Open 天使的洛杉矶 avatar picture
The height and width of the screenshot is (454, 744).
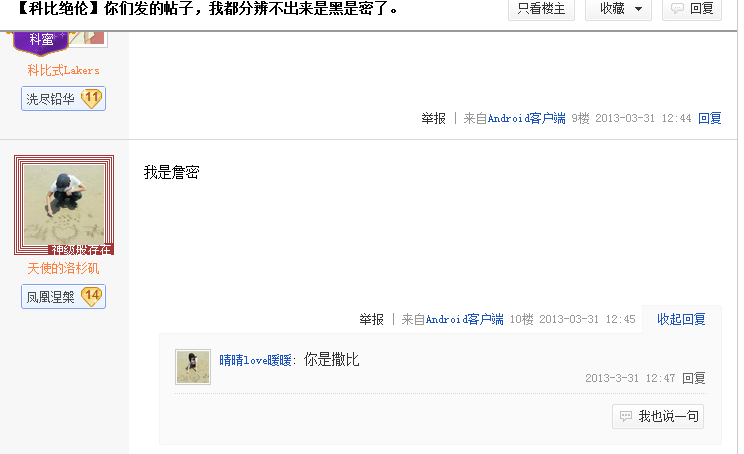tap(64, 205)
